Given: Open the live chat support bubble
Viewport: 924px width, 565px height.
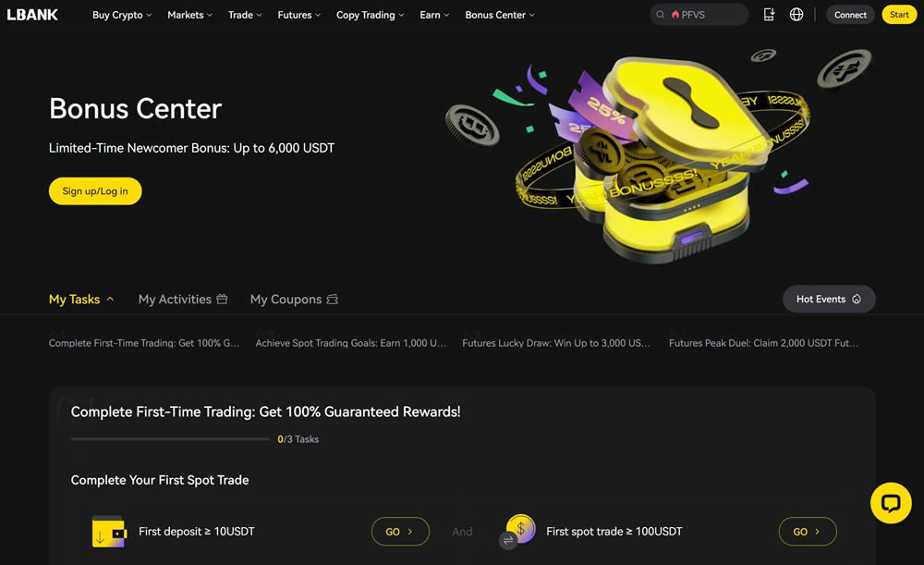Looking at the screenshot, I should pyautogui.click(x=891, y=503).
